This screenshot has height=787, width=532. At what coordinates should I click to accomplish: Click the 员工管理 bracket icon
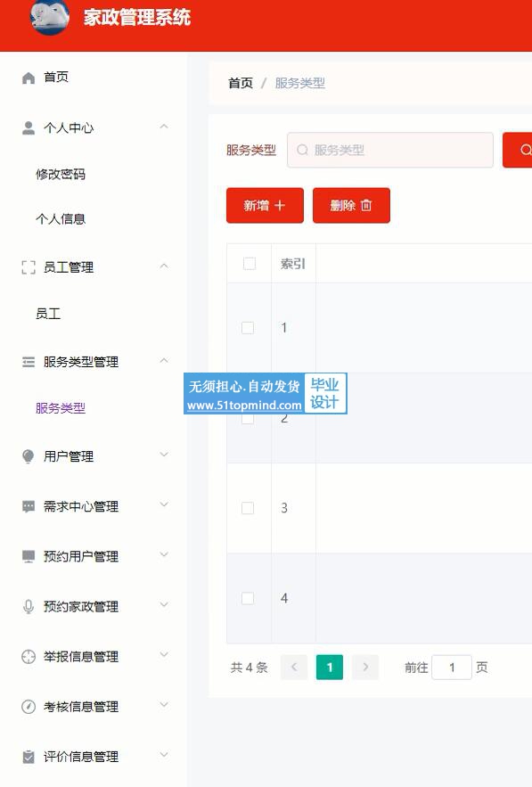[29, 267]
